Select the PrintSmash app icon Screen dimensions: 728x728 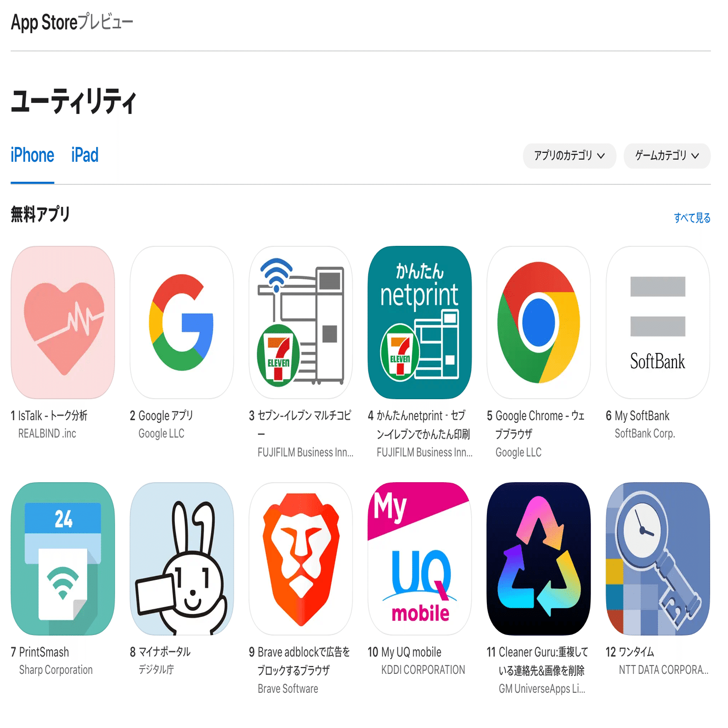pos(63,559)
